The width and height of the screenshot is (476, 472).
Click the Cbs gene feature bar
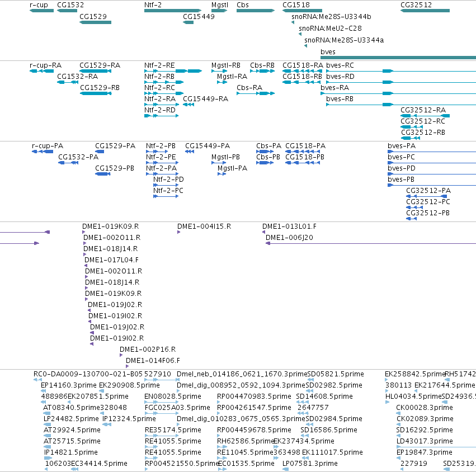click(256, 11)
